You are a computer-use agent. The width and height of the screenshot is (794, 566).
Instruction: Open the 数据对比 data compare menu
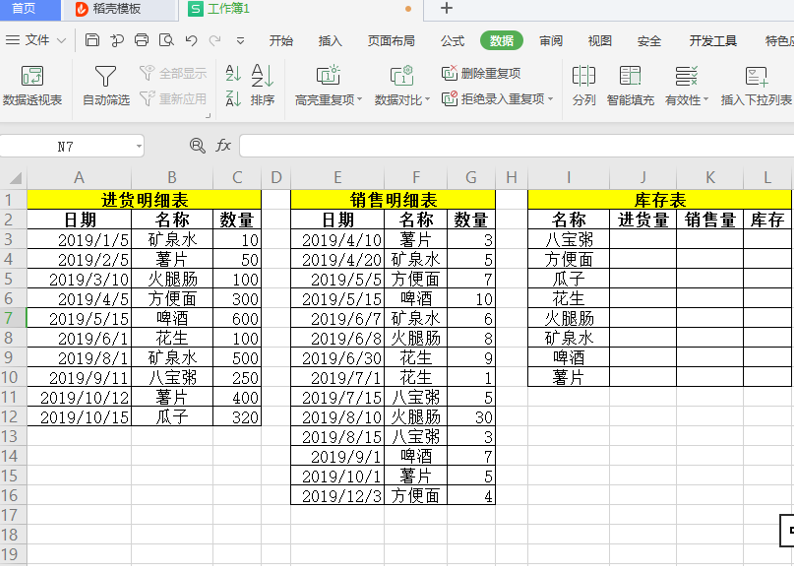pos(402,86)
